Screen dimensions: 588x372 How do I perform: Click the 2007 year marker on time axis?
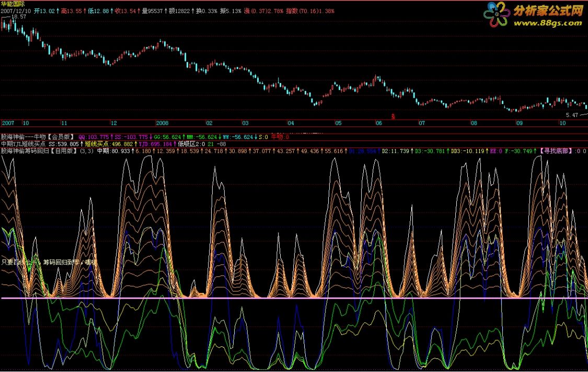coord(8,123)
